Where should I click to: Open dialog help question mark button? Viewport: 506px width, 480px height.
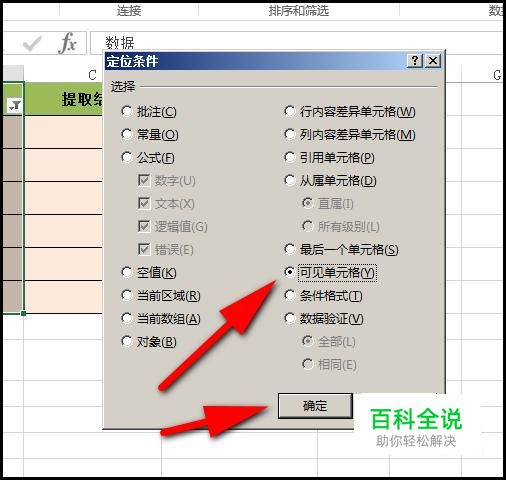[x=415, y=61]
